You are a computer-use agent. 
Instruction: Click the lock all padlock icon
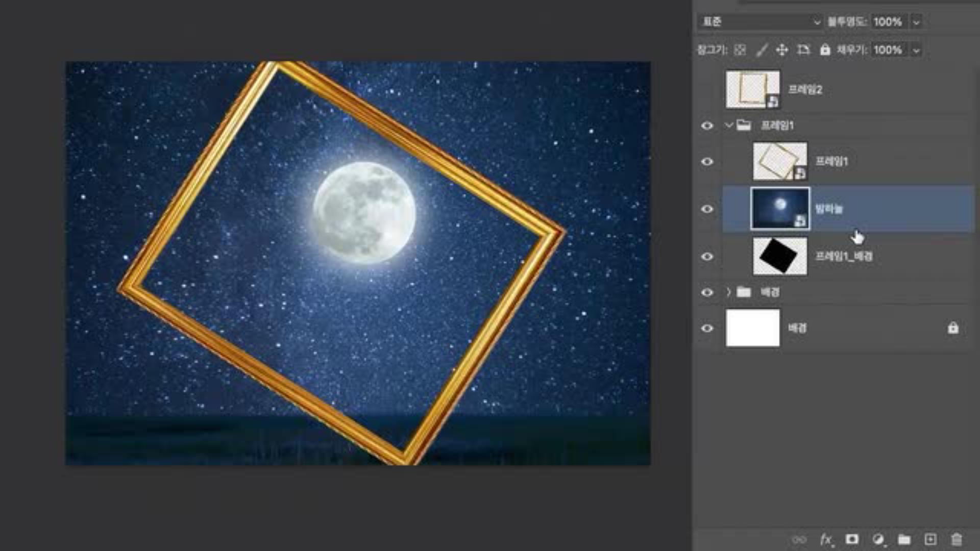point(825,50)
